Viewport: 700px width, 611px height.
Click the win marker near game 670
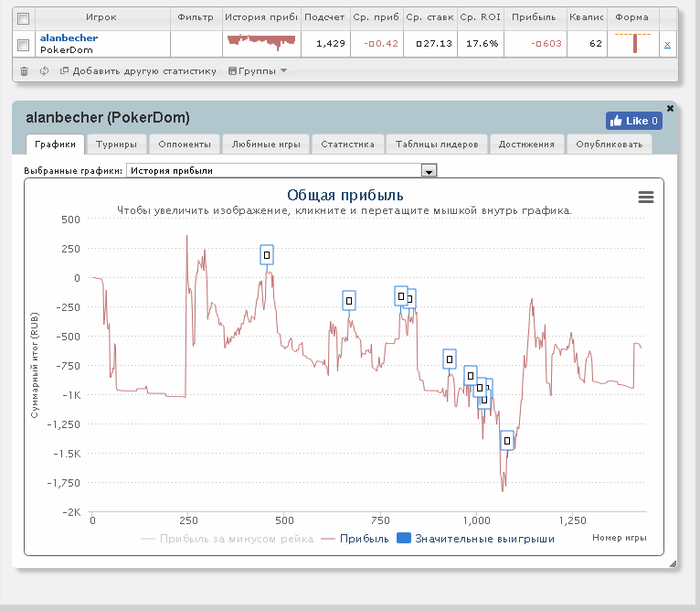click(x=349, y=301)
